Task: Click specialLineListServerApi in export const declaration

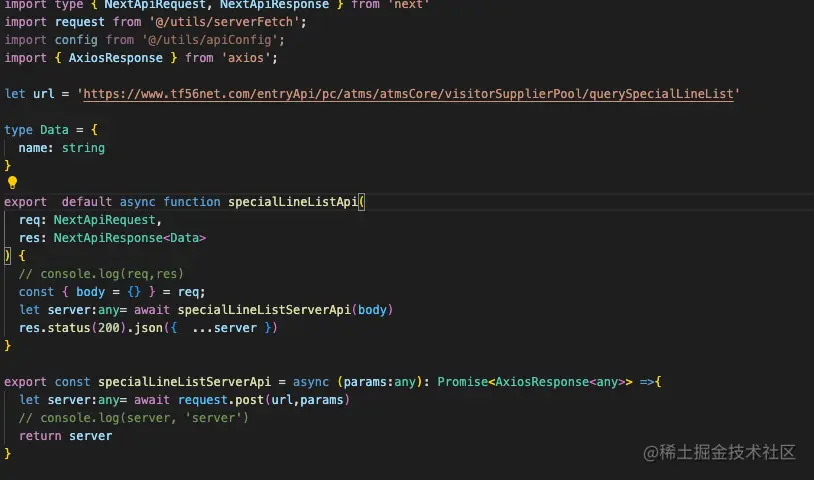Action: pos(184,382)
